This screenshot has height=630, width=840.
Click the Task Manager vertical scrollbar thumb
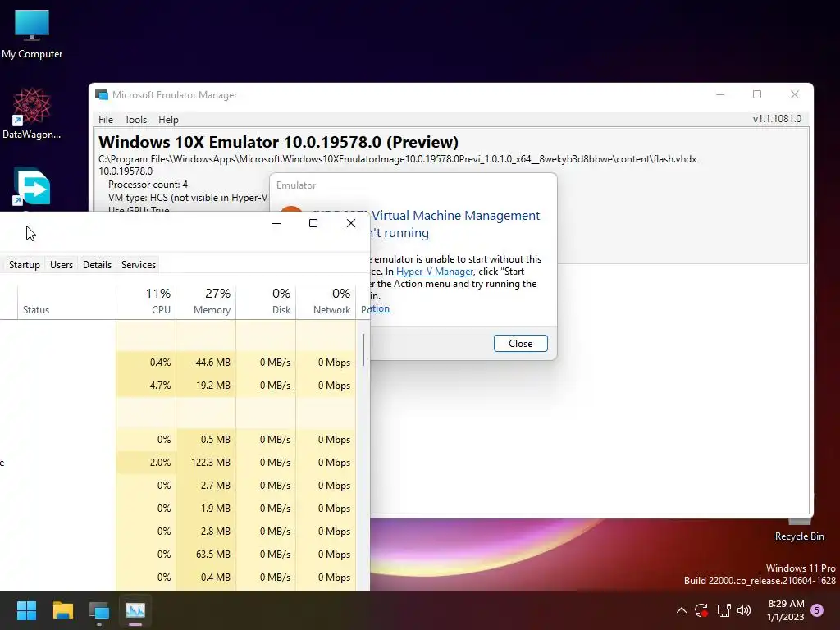point(363,349)
